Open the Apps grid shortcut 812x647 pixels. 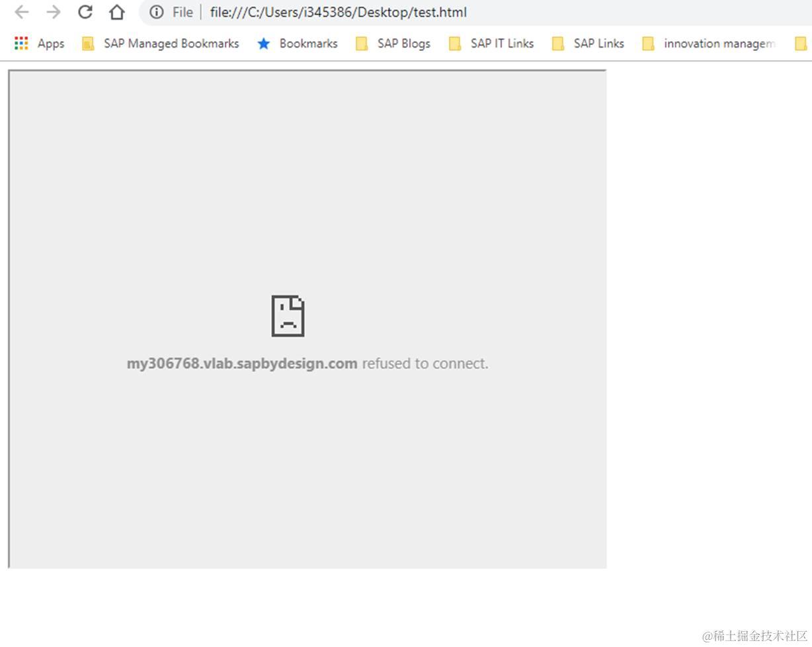[x=39, y=44]
